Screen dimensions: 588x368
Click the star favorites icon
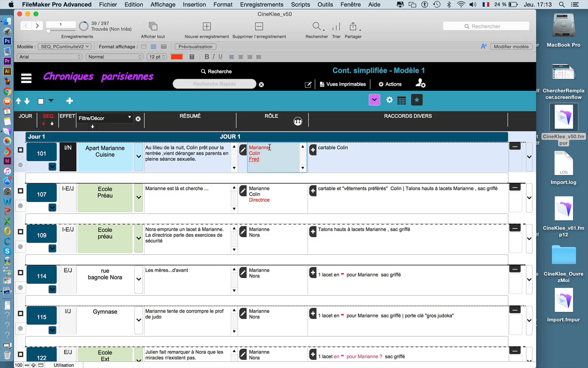(416, 100)
